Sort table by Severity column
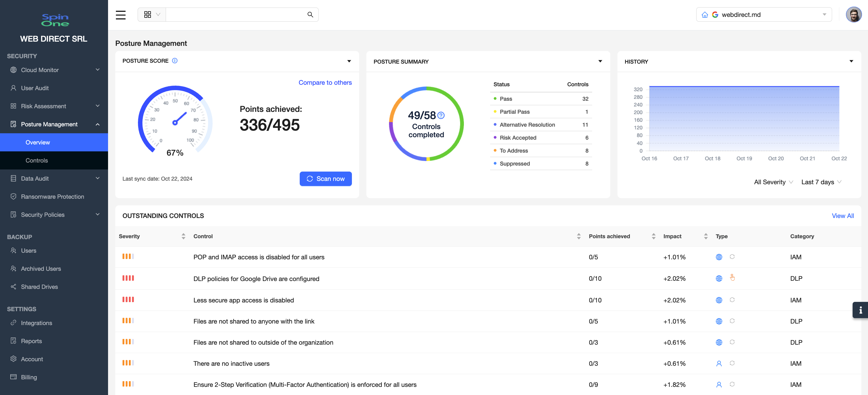 (x=183, y=236)
